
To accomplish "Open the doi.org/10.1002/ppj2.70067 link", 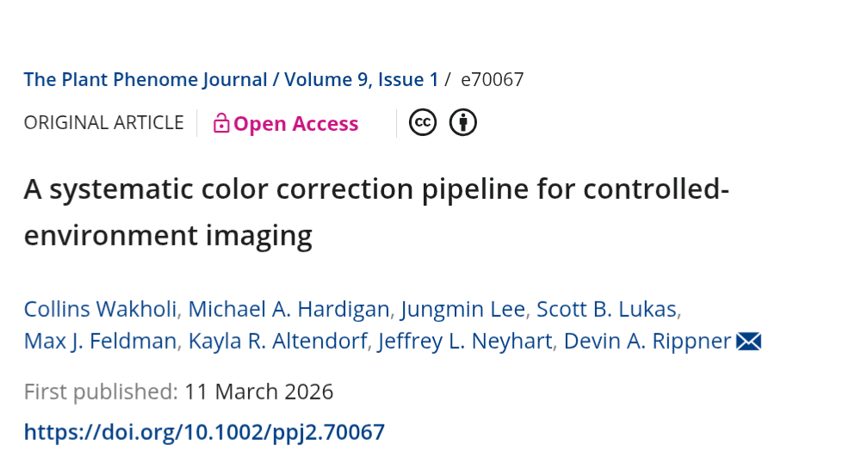I will tap(204, 431).
